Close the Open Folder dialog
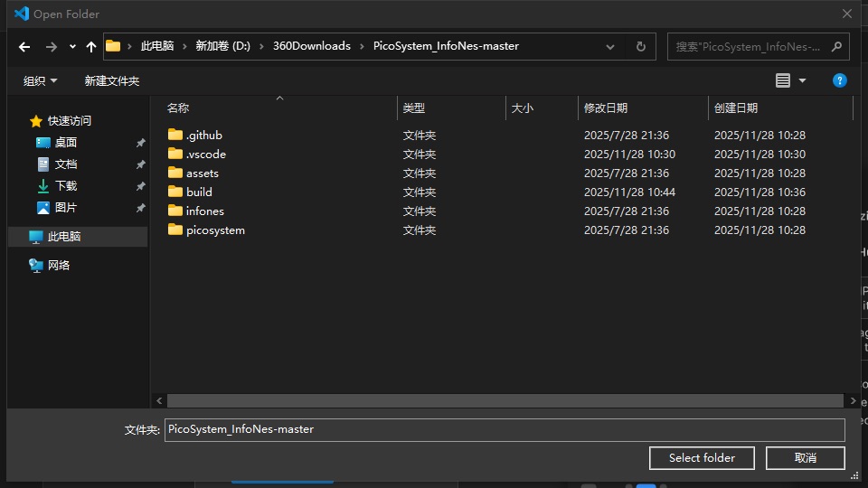The width and height of the screenshot is (868, 488). click(x=847, y=14)
